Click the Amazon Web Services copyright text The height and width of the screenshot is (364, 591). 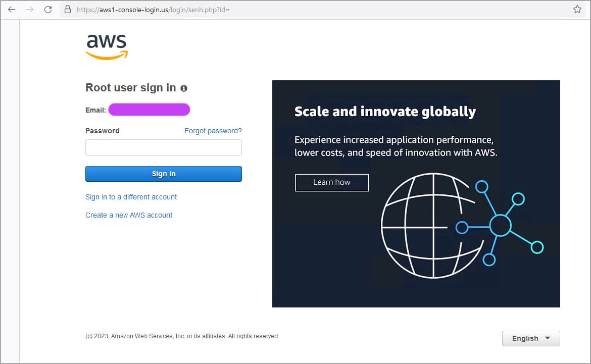[182, 336]
